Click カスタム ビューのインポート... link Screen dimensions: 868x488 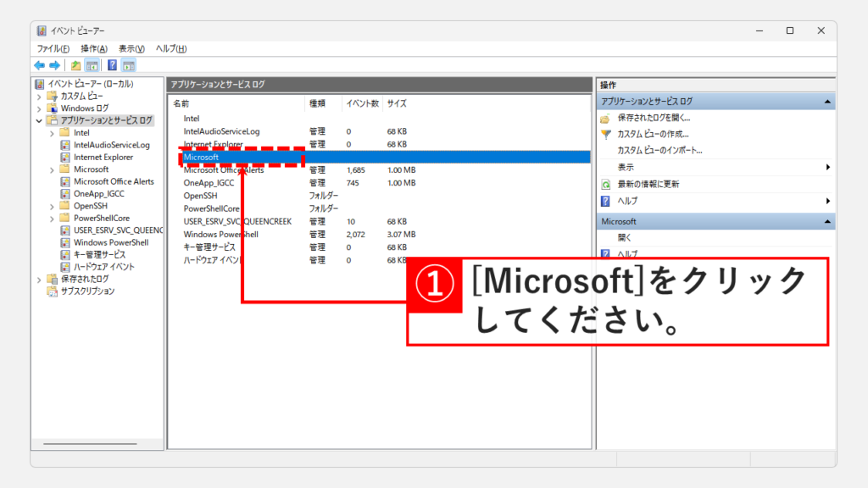pos(659,151)
